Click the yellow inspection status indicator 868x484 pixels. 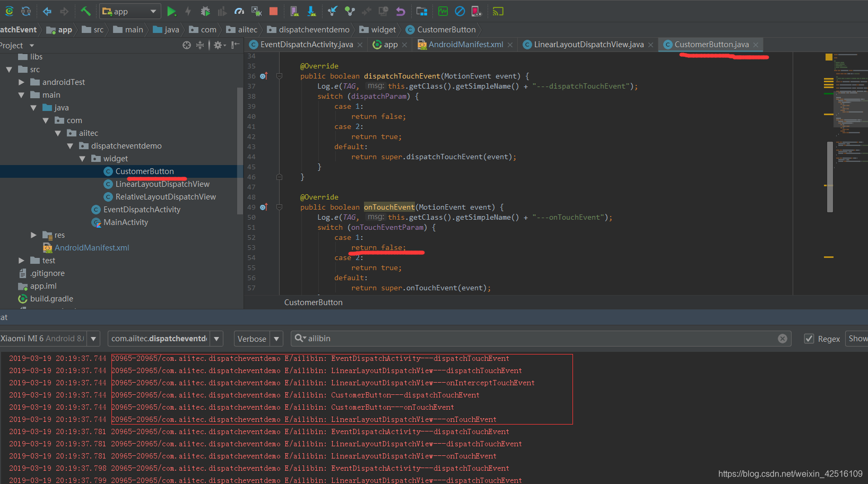(x=829, y=57)
